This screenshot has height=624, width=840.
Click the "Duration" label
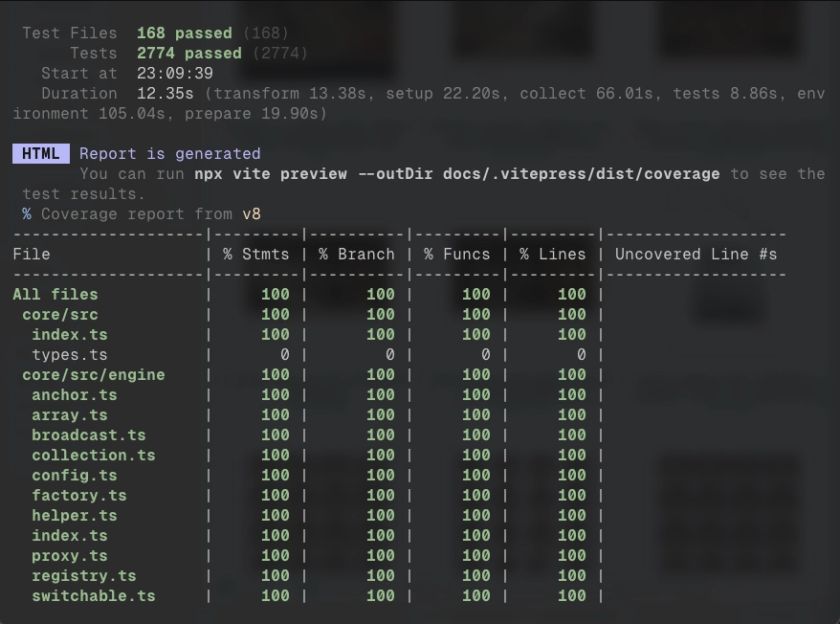79,93
